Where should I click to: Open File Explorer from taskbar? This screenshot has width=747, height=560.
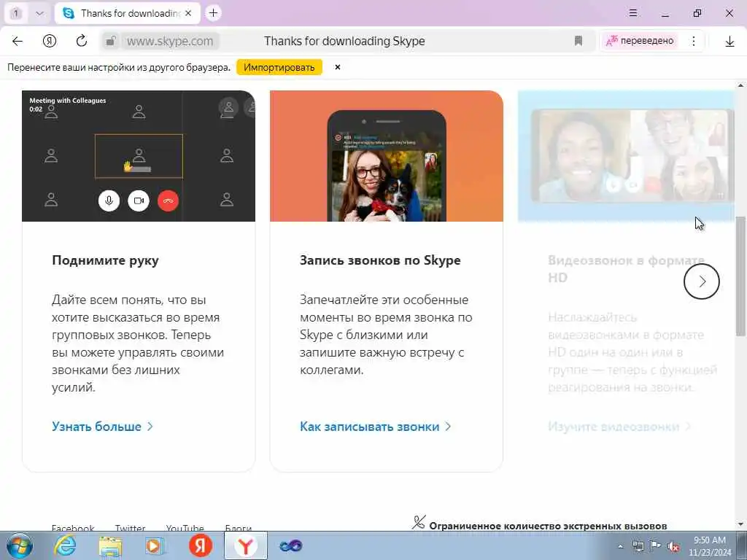[x=111, y=545]
